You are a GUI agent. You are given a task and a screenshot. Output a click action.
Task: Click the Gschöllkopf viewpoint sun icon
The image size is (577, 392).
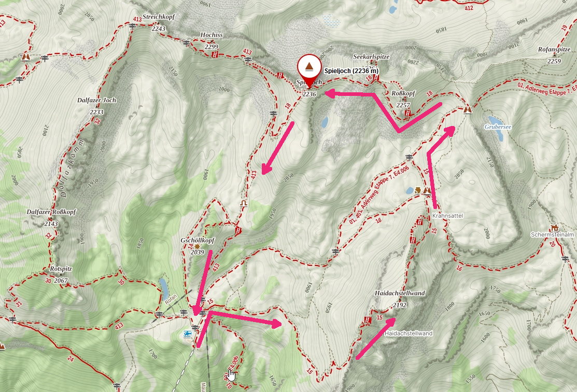tap(198, 246)
